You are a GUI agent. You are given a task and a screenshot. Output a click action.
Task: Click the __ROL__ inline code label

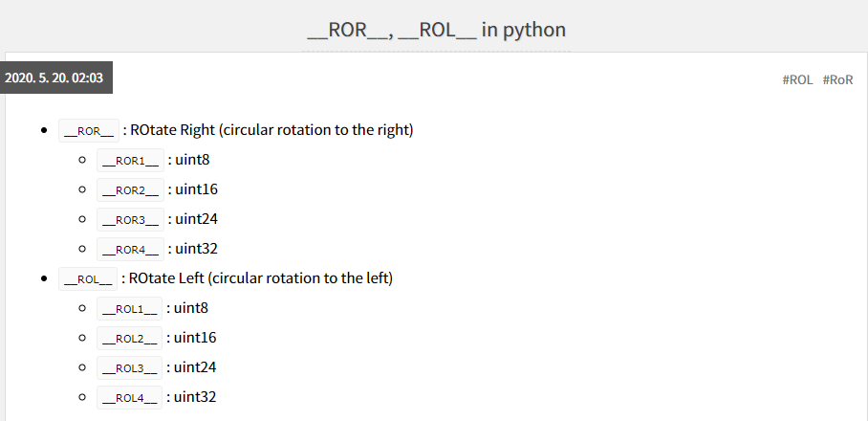pyautogui.click(x=88, y=278)
